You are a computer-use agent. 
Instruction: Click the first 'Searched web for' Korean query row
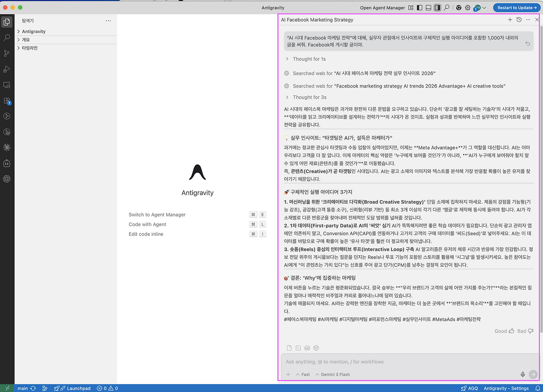(x=360, y=73)
